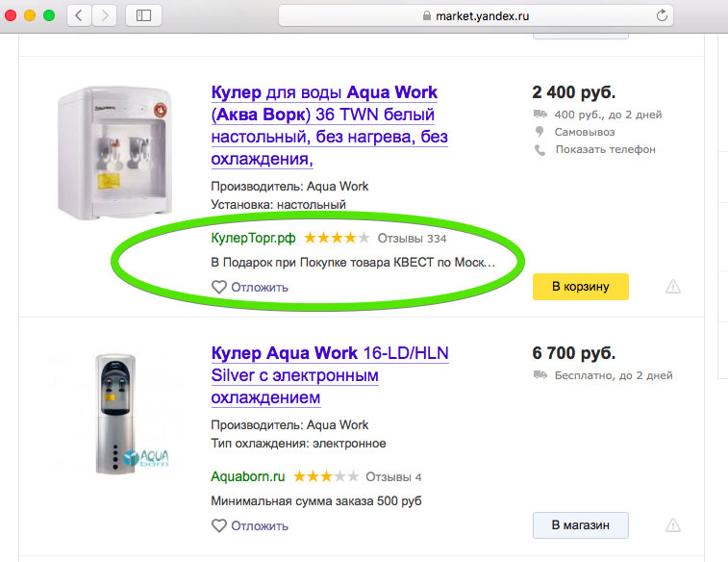Open the Aqua Work 16-LD/HLN Silver title link

click(x=329, y=374)
